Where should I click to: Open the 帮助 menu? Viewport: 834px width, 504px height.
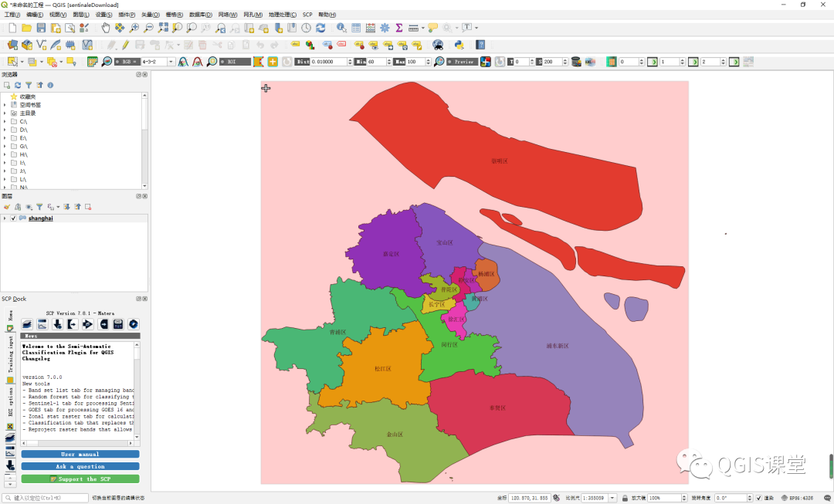[x=327, y=15]
